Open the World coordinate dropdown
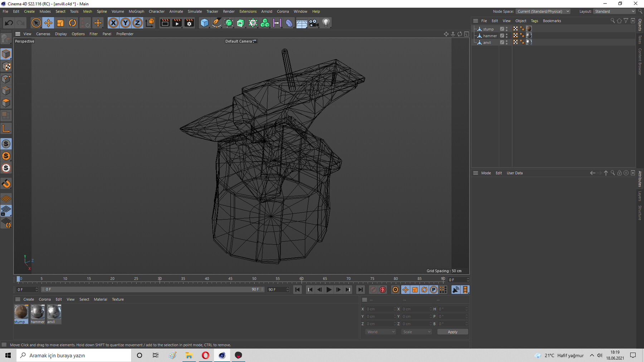Screen dimensions: 644x362 pos(380,332)
